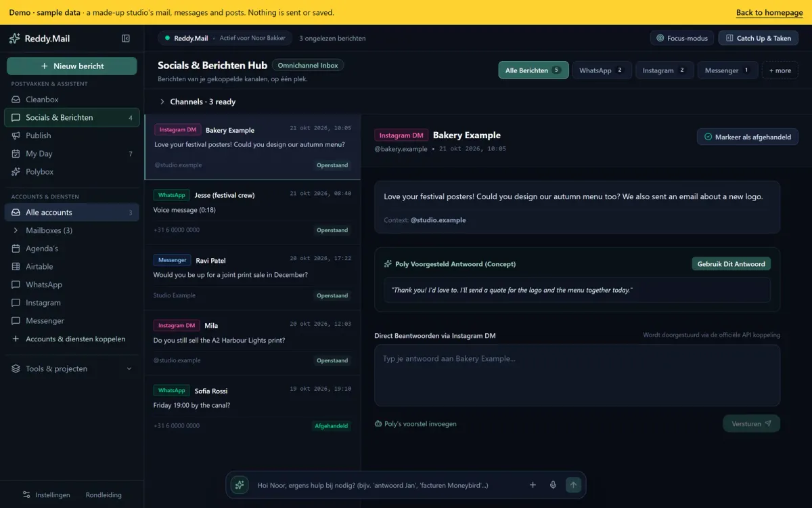
Task: Click the microphone icon in assistant bar
Action: (x=553, y=485)
